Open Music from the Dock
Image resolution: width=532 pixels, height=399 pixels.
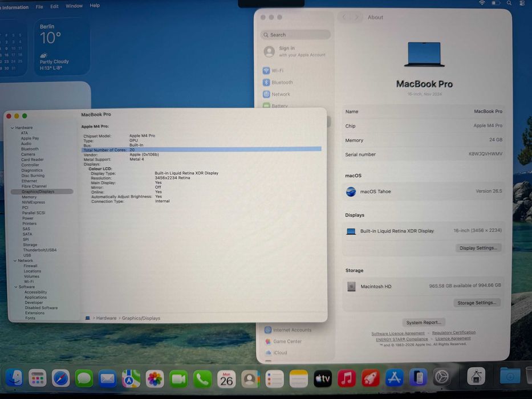(x=347, y=378)
